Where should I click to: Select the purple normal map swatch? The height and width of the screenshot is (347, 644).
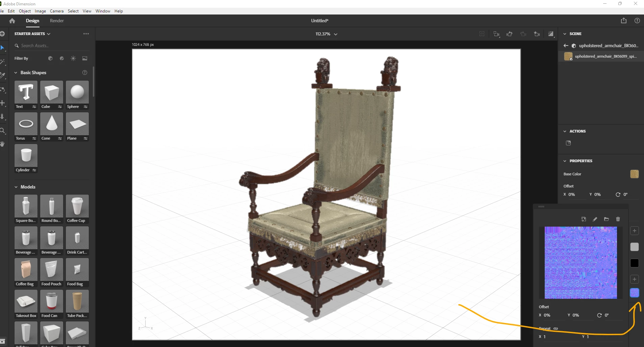[x=635, y=293]
